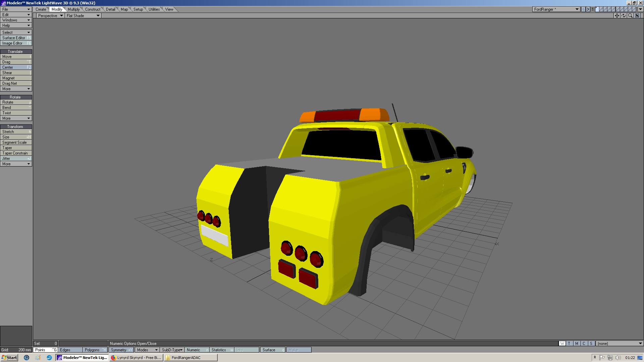Open the FordRanger object selector dropdown
Screen dimensions: 644x362
tap(556, 9)
